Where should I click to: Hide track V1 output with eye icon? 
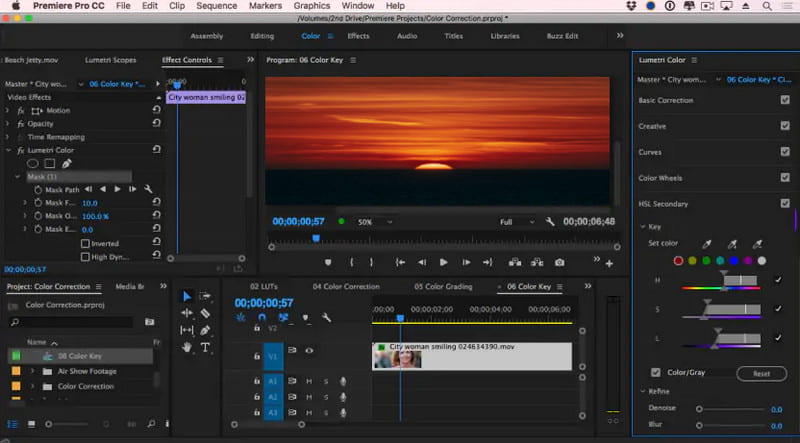309,350
